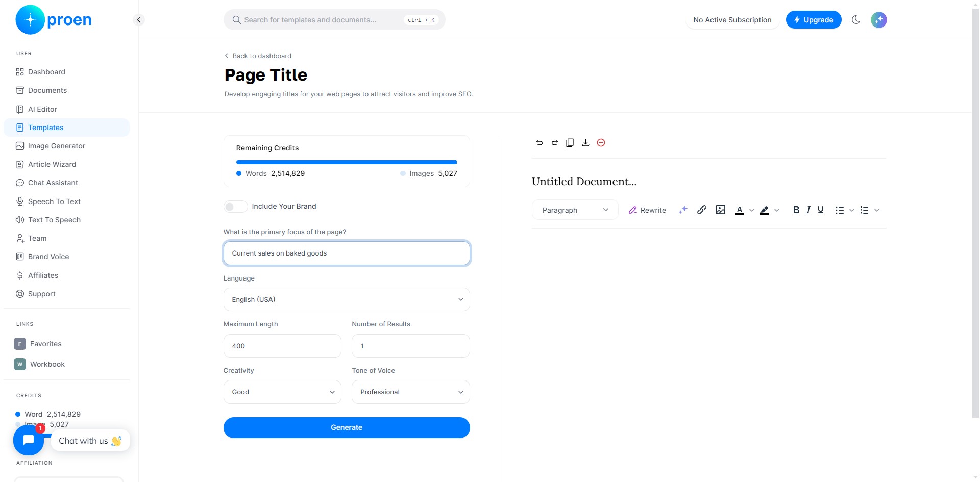Redo editor action
The image size is (980, 482).
point(554,143)
